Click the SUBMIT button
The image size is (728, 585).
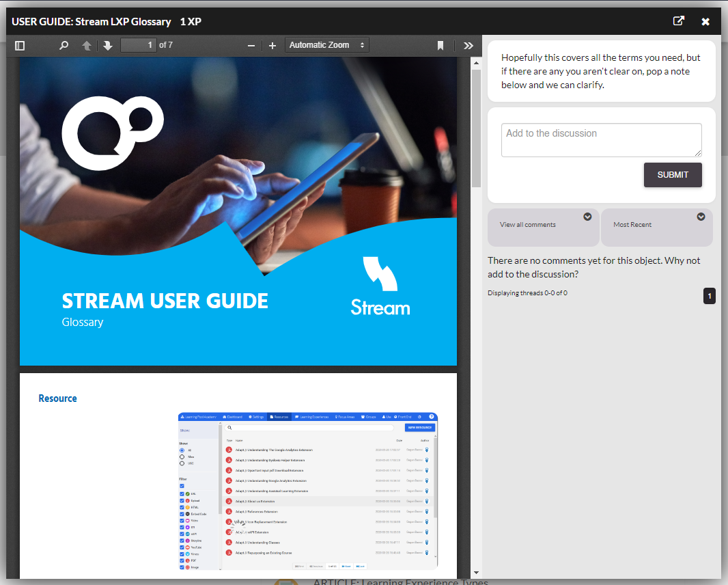[672, 175]
